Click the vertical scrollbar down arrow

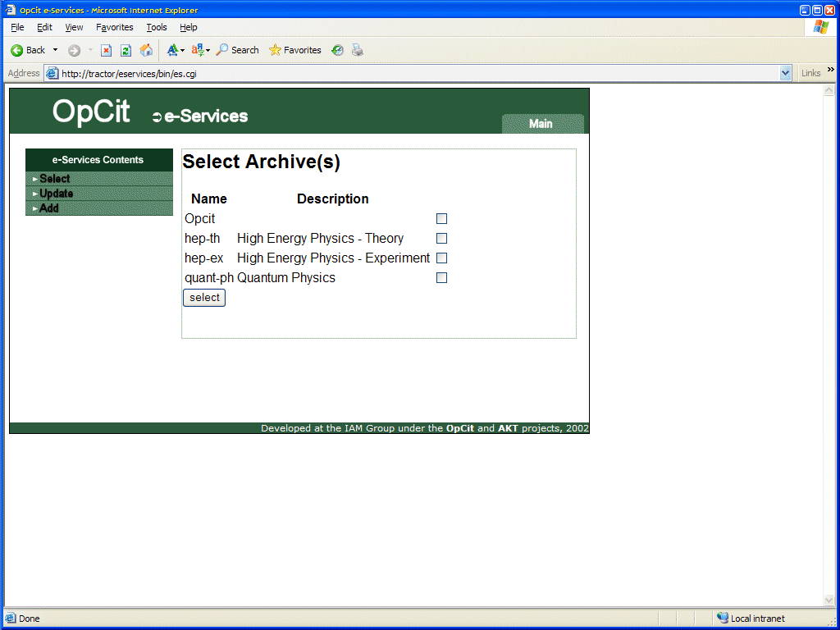pos(829,600)
